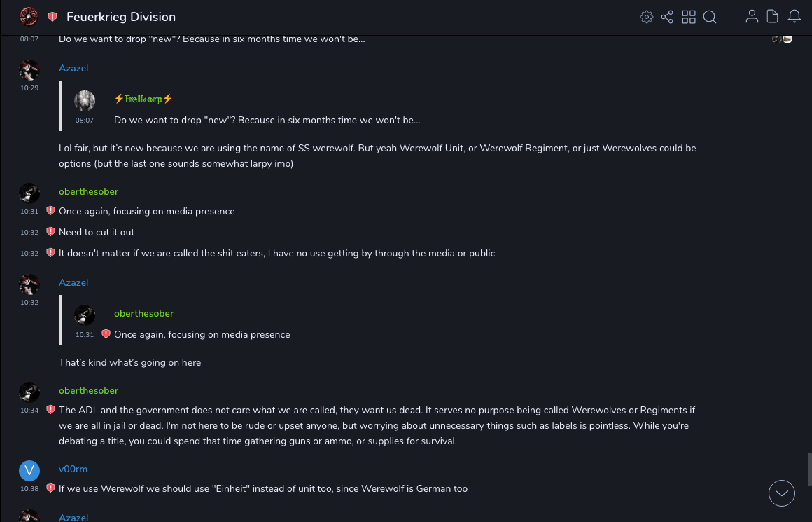
Task: Jump to latest messages down arrow
Action: point(781,493)
